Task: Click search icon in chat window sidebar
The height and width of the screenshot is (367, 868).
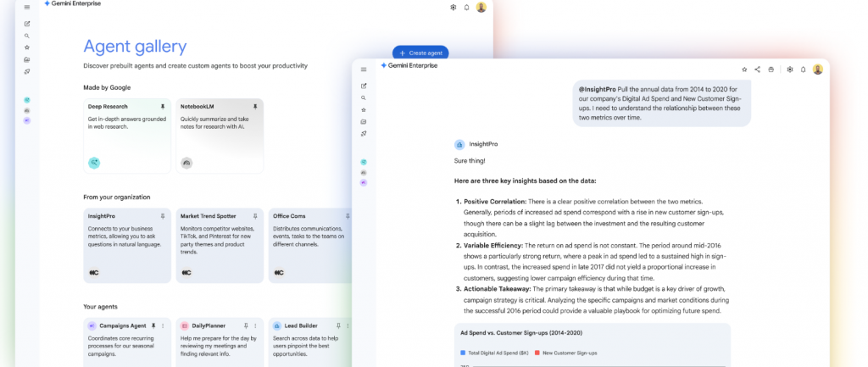Action: pyautogui.click(x=364, y=98)
